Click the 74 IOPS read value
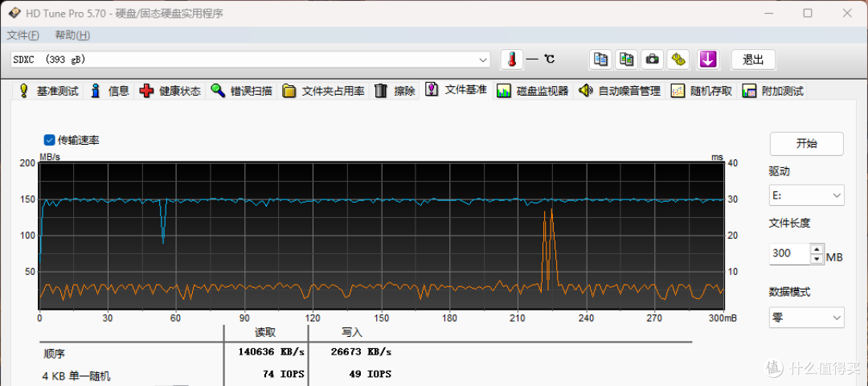Viewport: 868px width, 386px height. 284,375
